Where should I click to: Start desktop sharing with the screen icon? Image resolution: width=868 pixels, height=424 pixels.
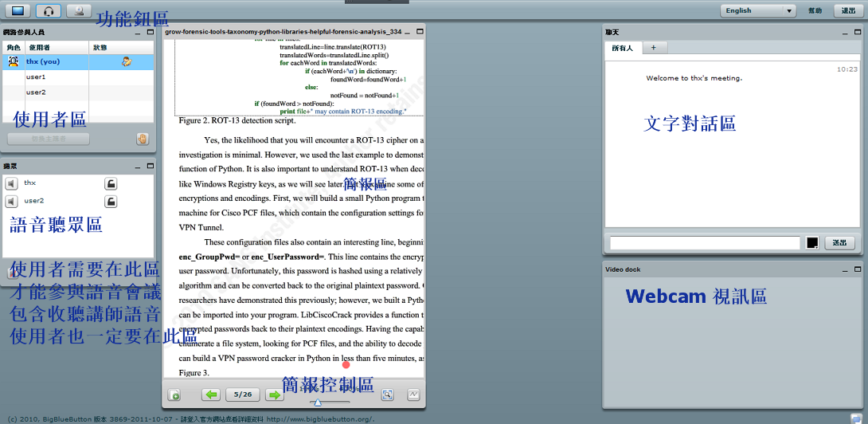pyautogui.click(x=18, y=10)
